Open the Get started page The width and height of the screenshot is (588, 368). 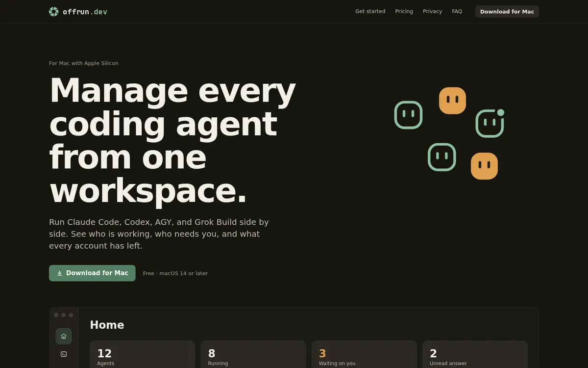370,11
